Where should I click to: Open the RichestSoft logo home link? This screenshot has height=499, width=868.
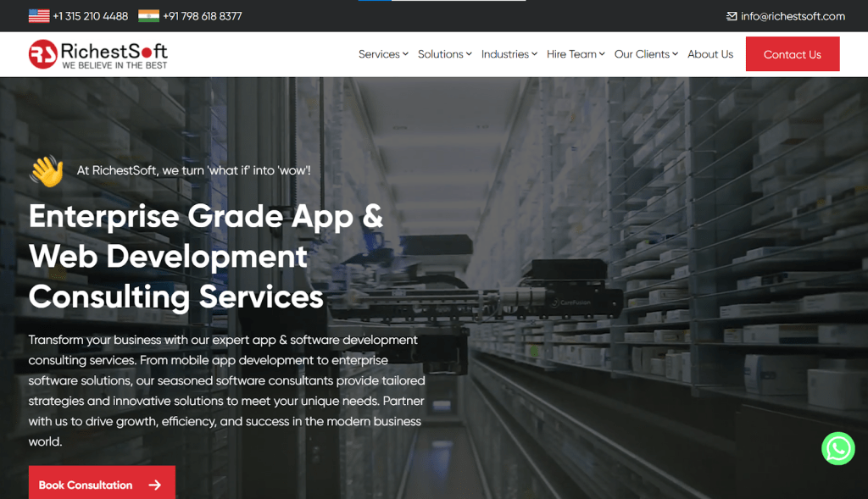[x=98, y=54]
